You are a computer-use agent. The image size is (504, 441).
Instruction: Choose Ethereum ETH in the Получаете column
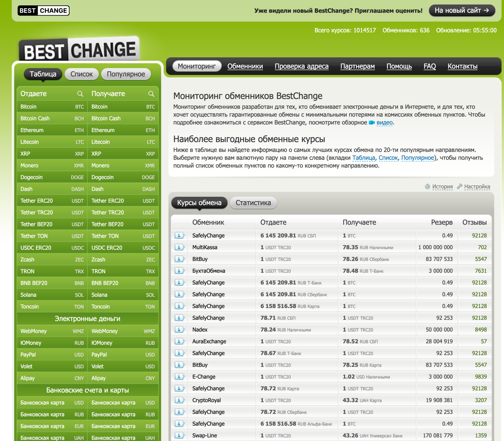(x=123, y=130)
